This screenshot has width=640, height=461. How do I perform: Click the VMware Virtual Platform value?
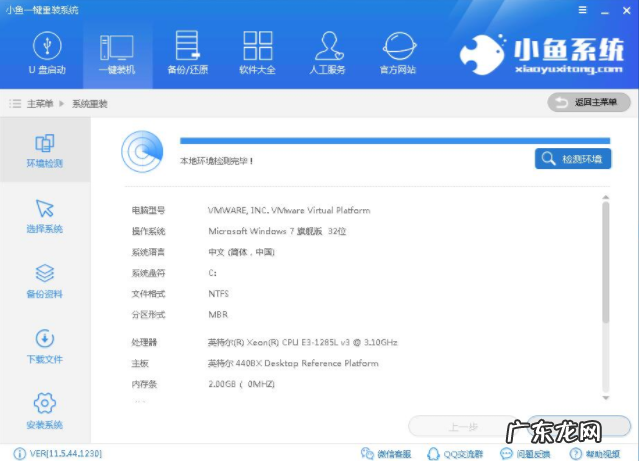tap(289, 211)
